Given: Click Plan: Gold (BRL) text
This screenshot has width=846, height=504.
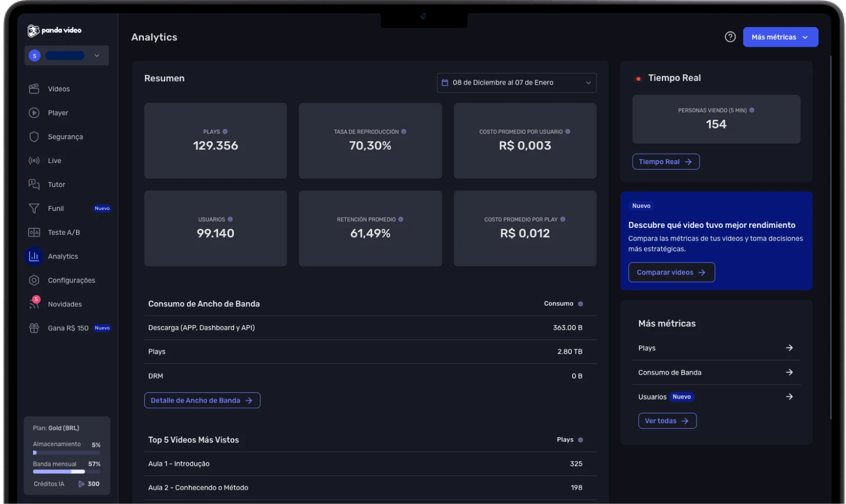Looking at the screenshot, I should pos(56,428).
